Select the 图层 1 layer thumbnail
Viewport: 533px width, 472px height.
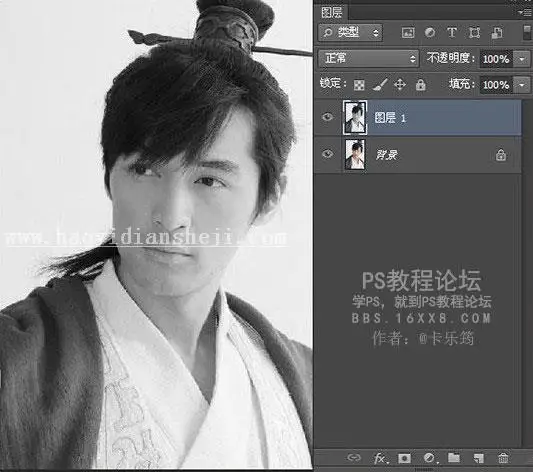click(x=355, y=117)
